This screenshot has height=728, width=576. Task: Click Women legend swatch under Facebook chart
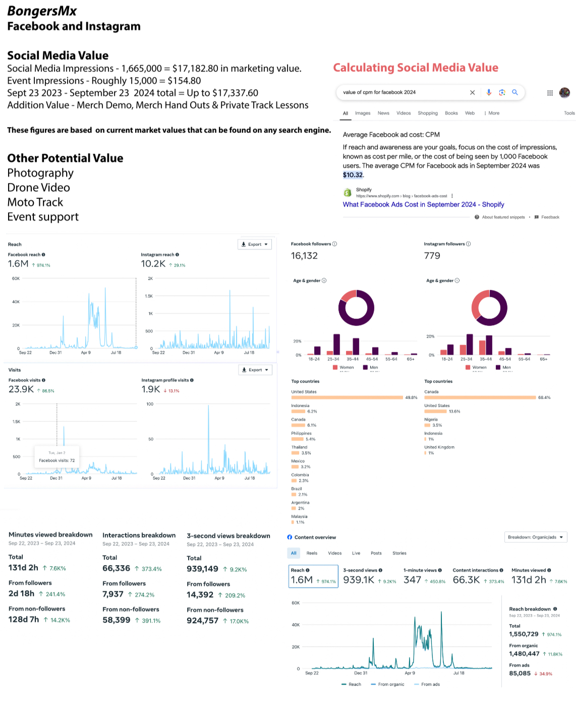335,368
